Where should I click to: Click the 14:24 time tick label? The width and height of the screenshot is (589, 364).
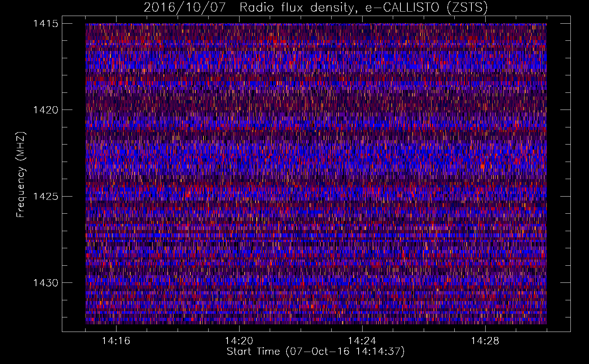[362, 341]
